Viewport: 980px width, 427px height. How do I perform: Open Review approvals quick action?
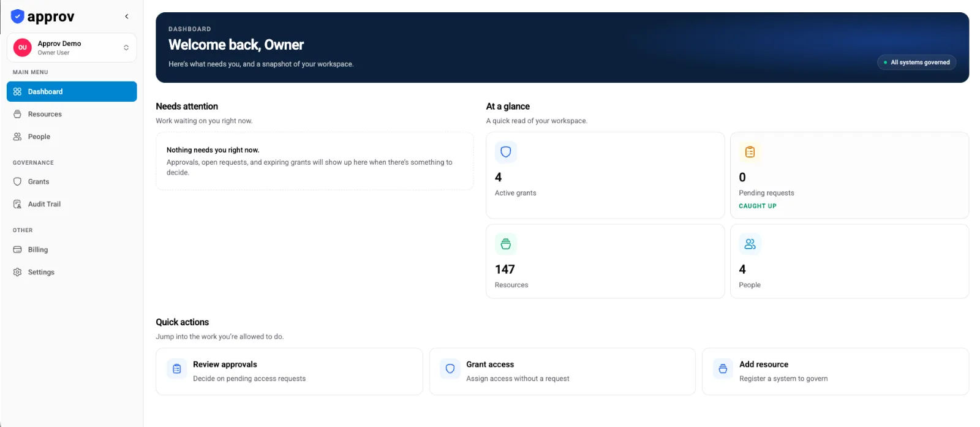pos(289,372)
